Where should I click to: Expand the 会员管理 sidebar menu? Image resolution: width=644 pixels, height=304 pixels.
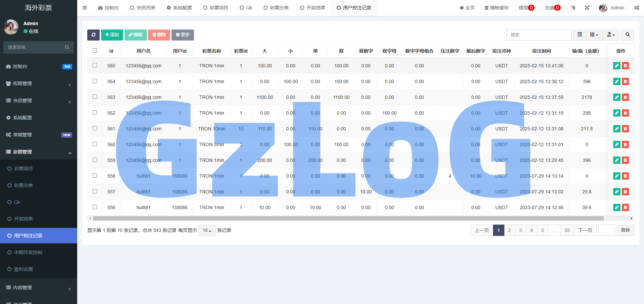coord(39,101)
